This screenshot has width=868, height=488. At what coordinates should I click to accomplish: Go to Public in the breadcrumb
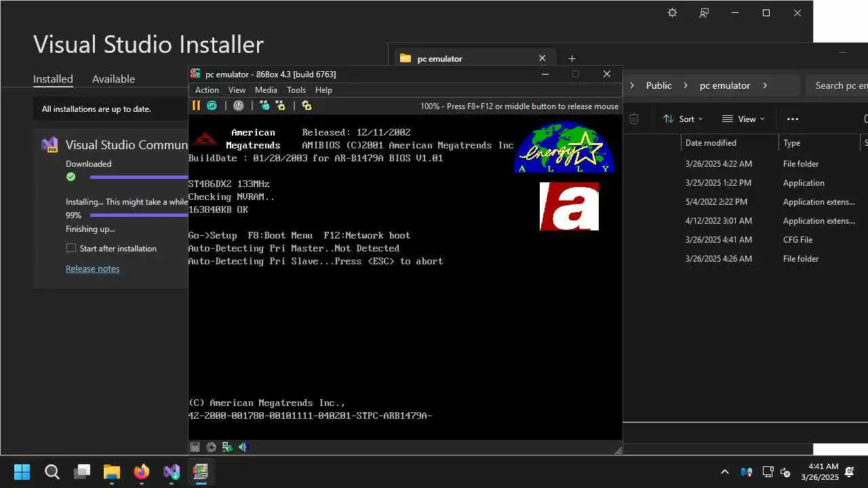[x=658, y=85]
